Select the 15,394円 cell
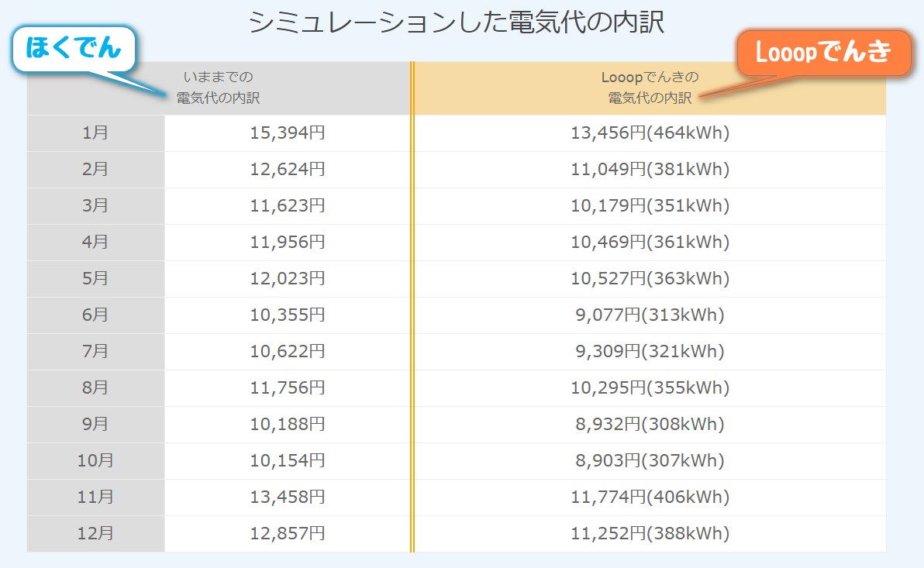The width and height of the screenshot is (924, 568). [x=287, y=133]
